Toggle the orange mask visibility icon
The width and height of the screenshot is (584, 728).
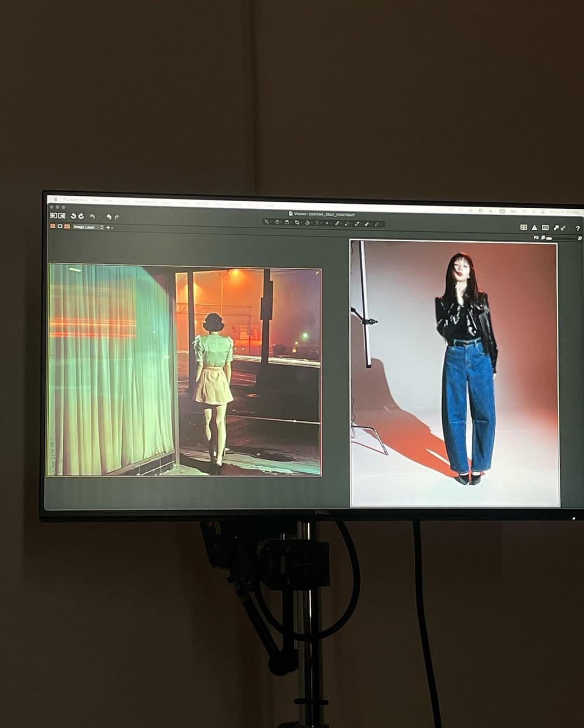coord(67,227)
